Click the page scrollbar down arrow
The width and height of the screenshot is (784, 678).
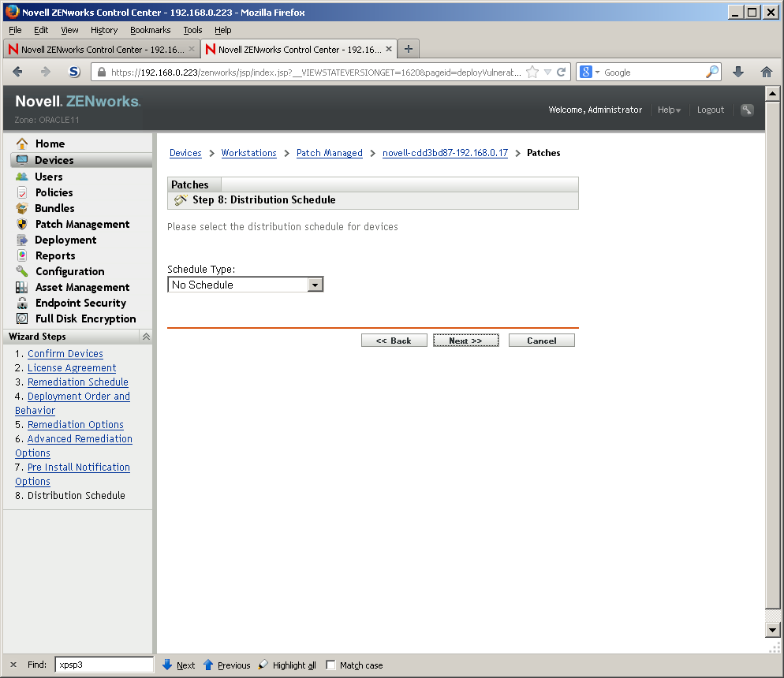coord(772,630)
